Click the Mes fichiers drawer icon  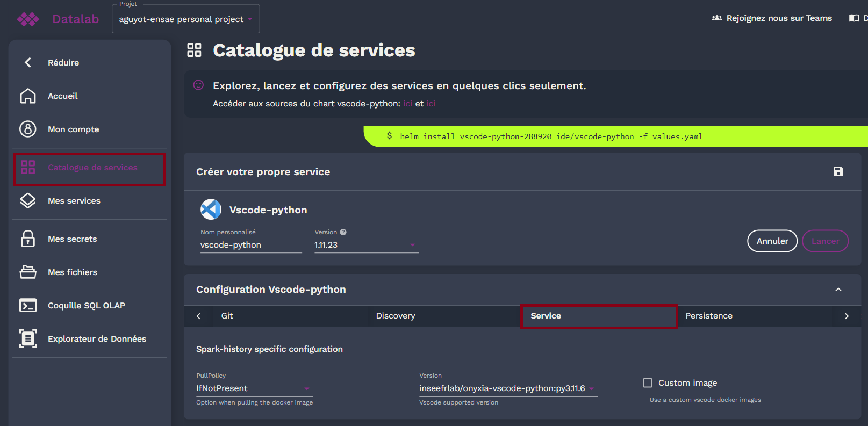(28, 272)
